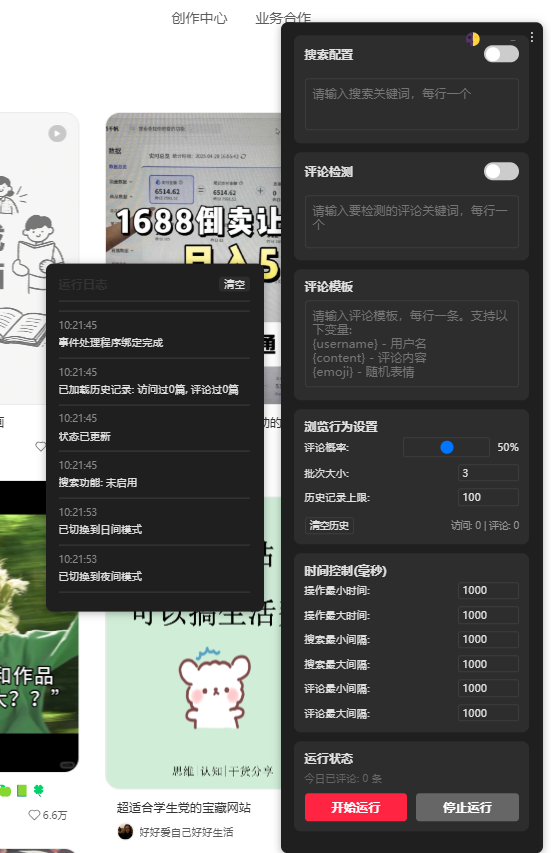The width and height of the screenshot is (551, 853).
Task: Click the 开始运行 button
Action: click(x=356, y=807)
